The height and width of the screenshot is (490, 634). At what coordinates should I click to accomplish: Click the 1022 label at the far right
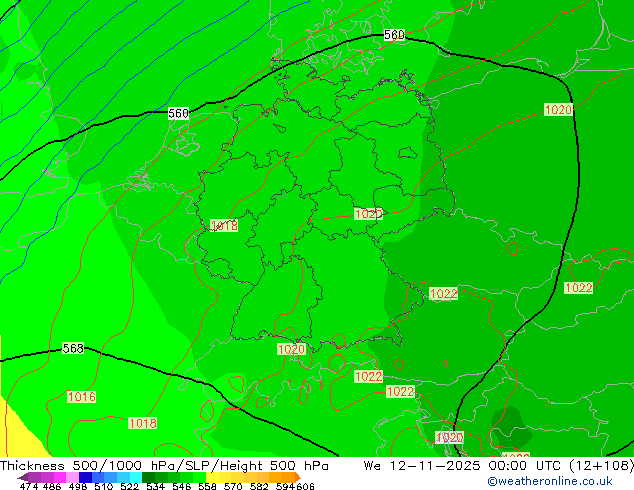pos(579,288)
